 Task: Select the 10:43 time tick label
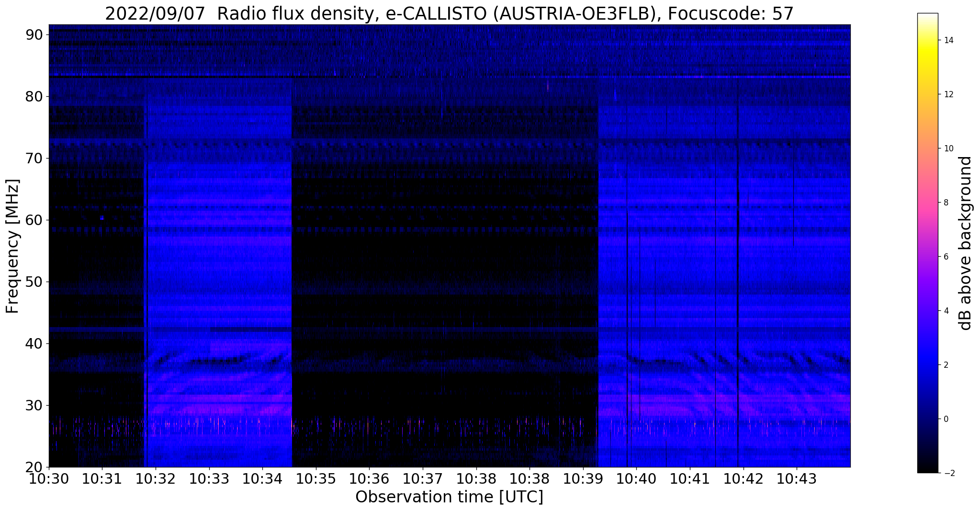click(x=797, y=478)
